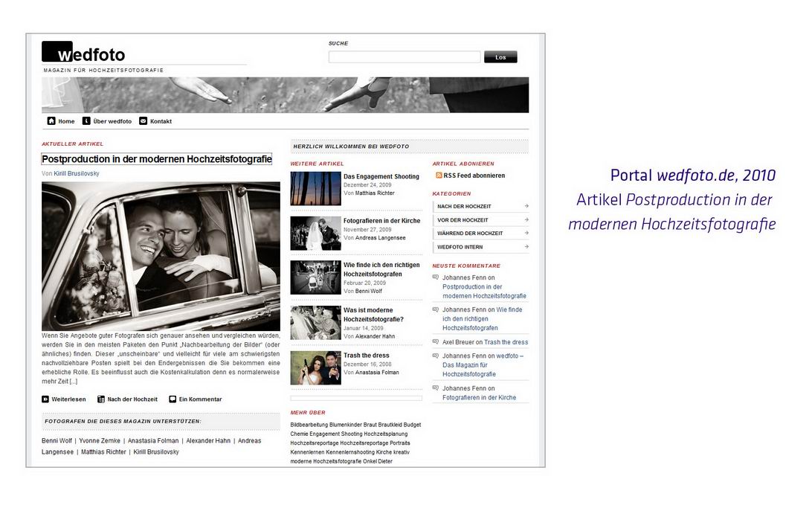Click the category icon beside Nach der Hochzeit
This screenshot has width=812, height=508.
tap(101, 399)
